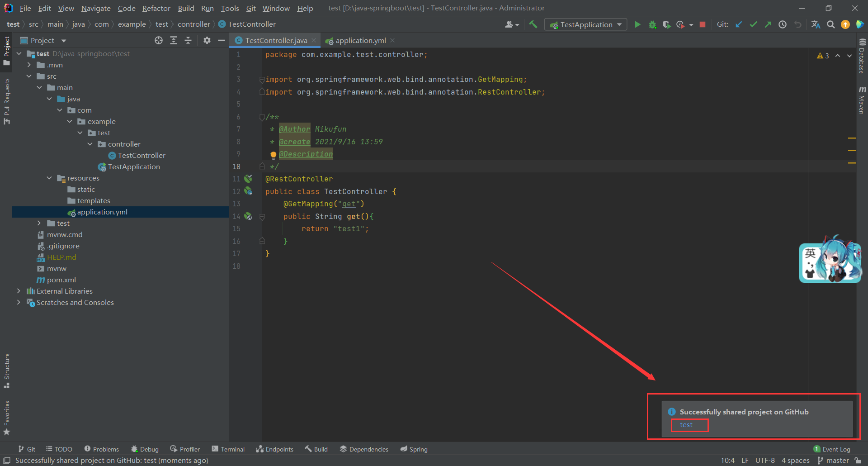Expand the test folder under src

(x=39, y=223)
